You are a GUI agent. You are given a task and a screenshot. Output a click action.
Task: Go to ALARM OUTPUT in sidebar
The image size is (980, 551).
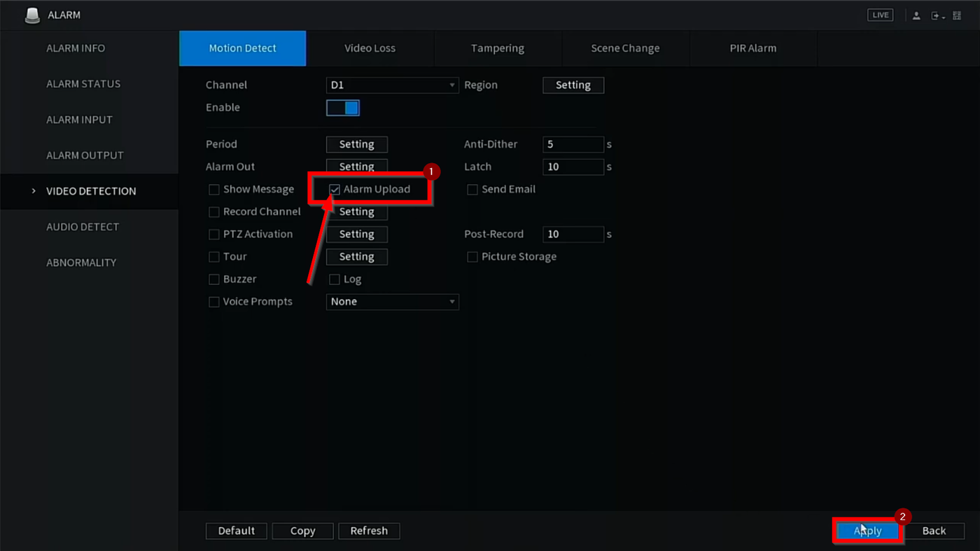(85, 155)
